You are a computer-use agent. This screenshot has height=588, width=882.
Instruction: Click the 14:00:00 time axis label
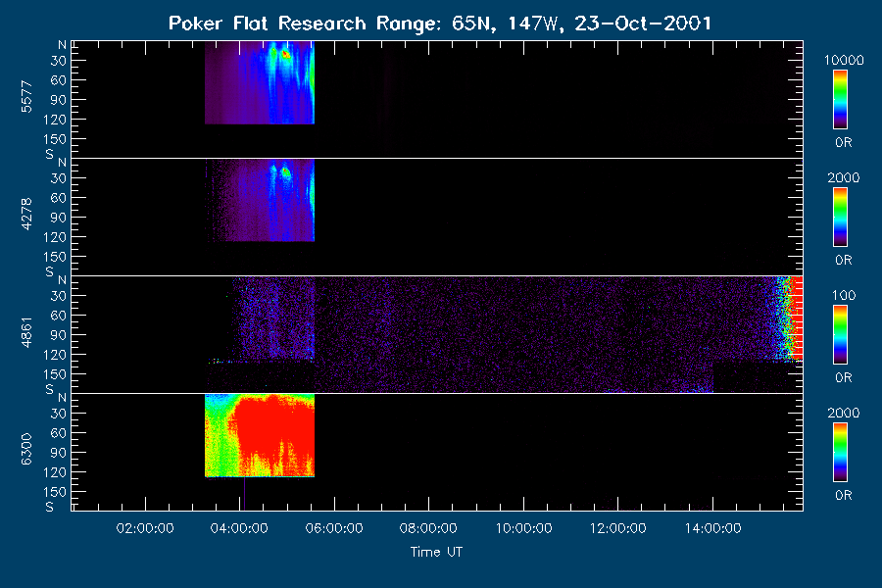[713, 528]
